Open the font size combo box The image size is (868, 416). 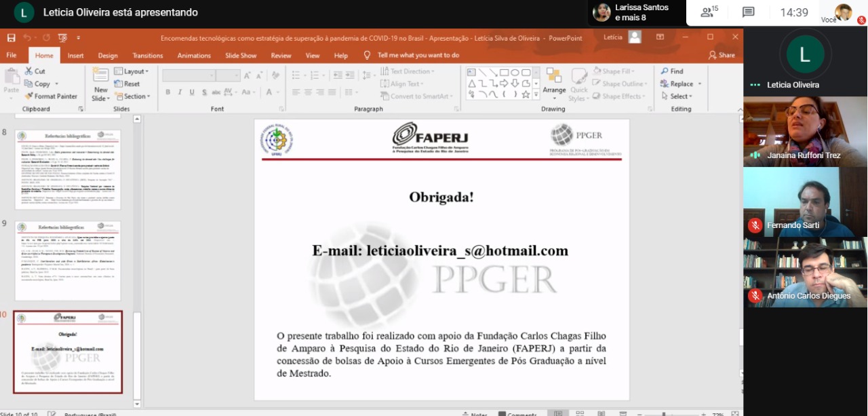click(x=228, y=75)
